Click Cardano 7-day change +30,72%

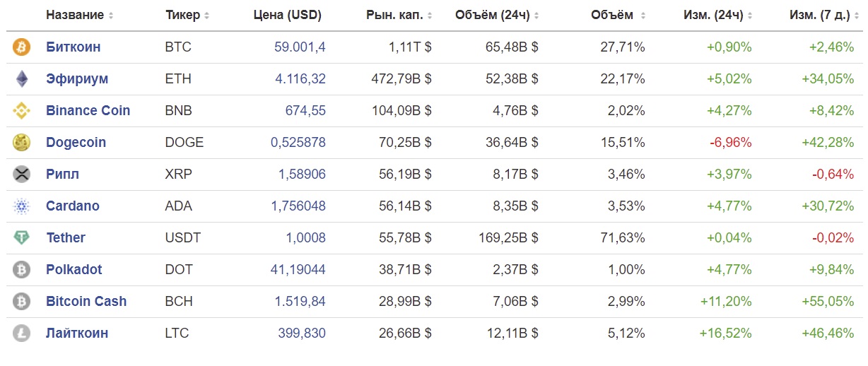(x=828, y=206)
